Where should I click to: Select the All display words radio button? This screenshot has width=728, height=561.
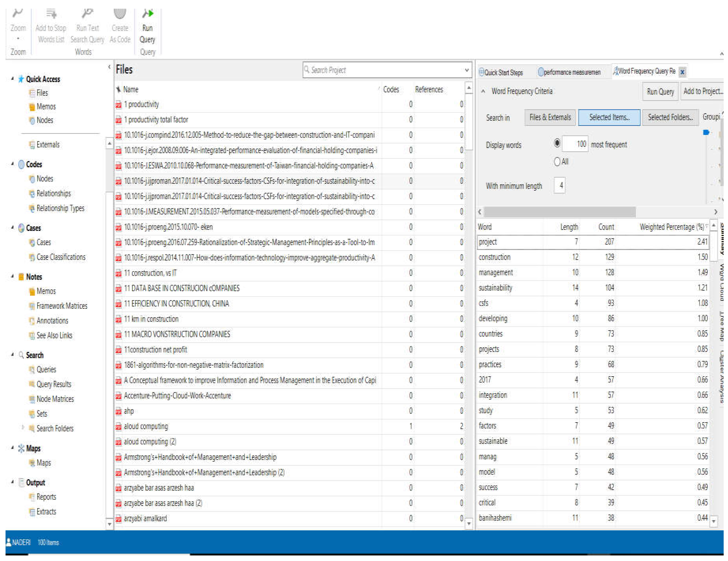[x=557, y=162]
